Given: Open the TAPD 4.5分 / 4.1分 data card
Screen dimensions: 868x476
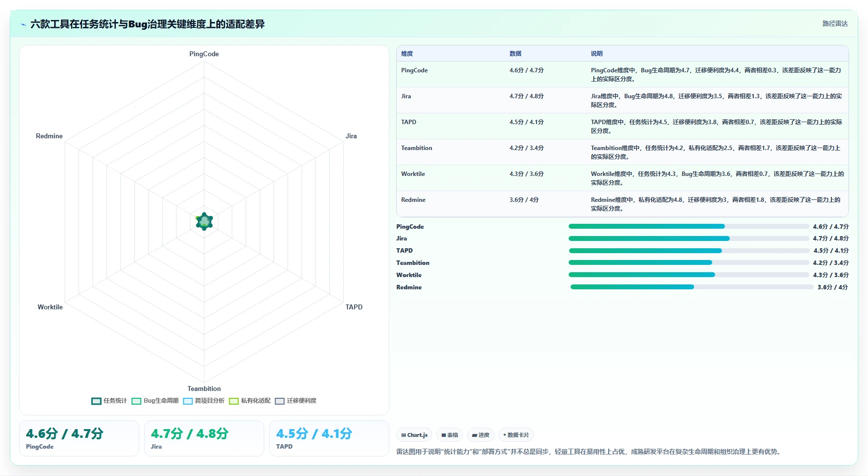Looking at the screenshot, I should pos(329,438).
